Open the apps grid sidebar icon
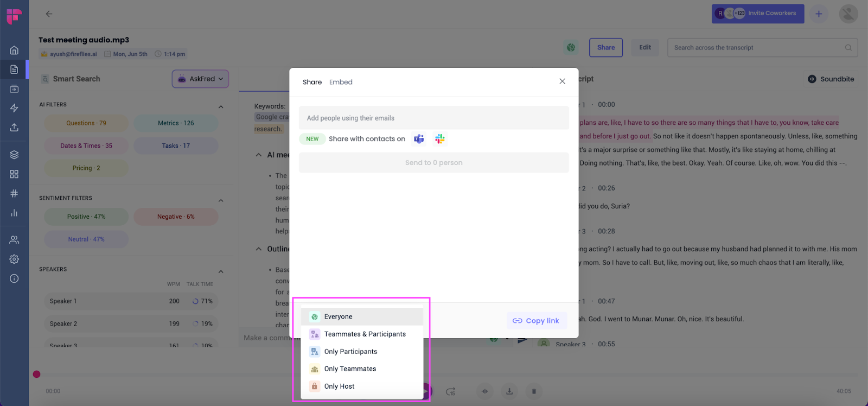The height and width of the screenshot is (406, 868). tap(14, 174)
